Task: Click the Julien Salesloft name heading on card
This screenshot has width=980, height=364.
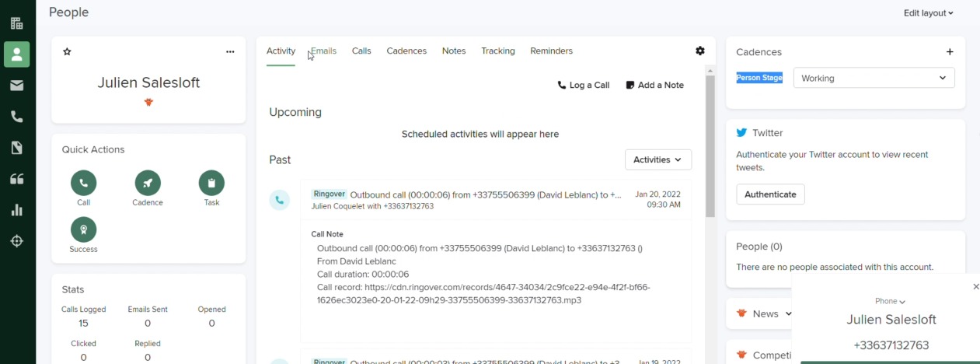Action: tap(148, 82)
